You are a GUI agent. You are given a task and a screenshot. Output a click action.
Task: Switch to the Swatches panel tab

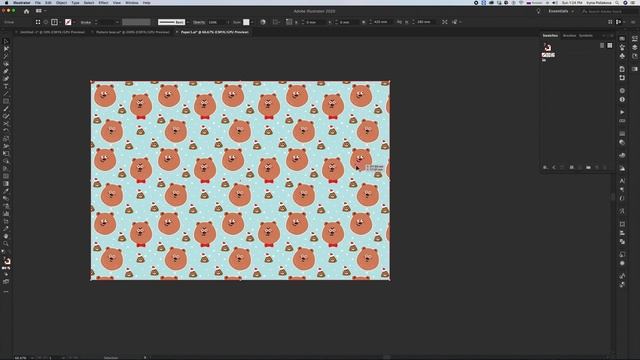point(550,36)
